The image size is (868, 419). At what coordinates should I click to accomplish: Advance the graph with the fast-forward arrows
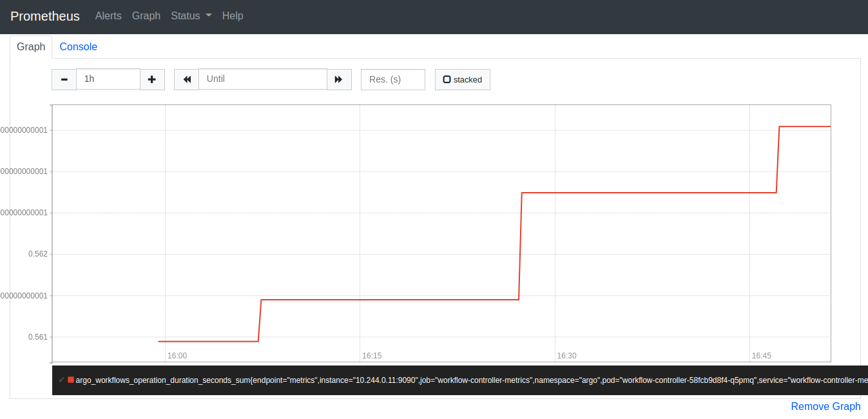coord(339,79)
